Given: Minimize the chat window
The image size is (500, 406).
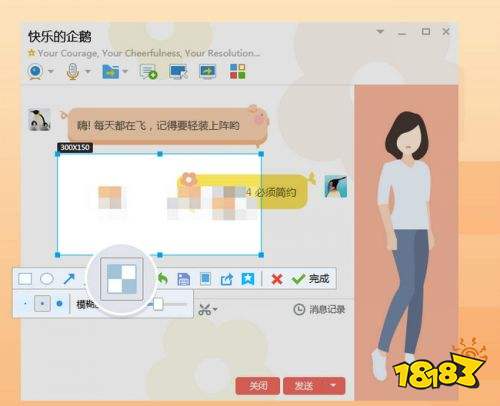Looking at the screenshot, I should coord(402,33).
